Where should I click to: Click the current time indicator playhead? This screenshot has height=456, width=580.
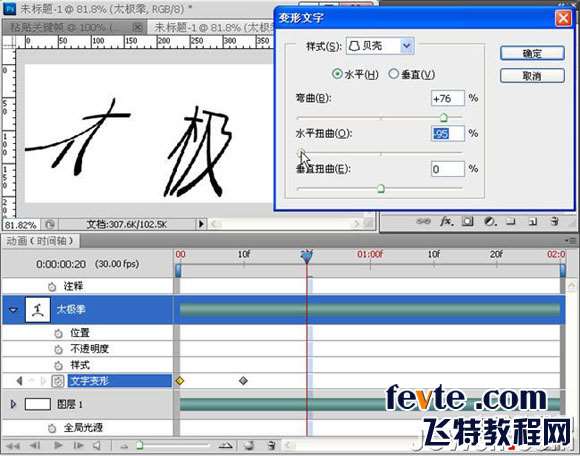coord(307,256)
